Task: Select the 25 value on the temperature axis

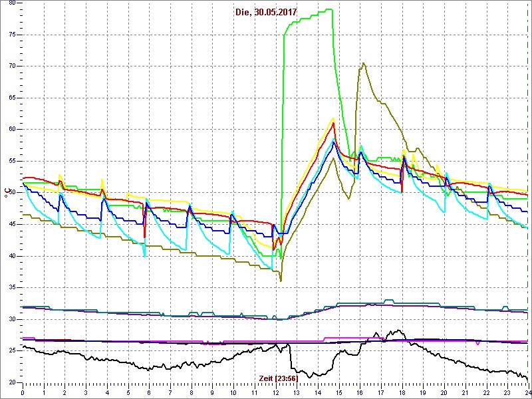Action: (x=13, y=351)
